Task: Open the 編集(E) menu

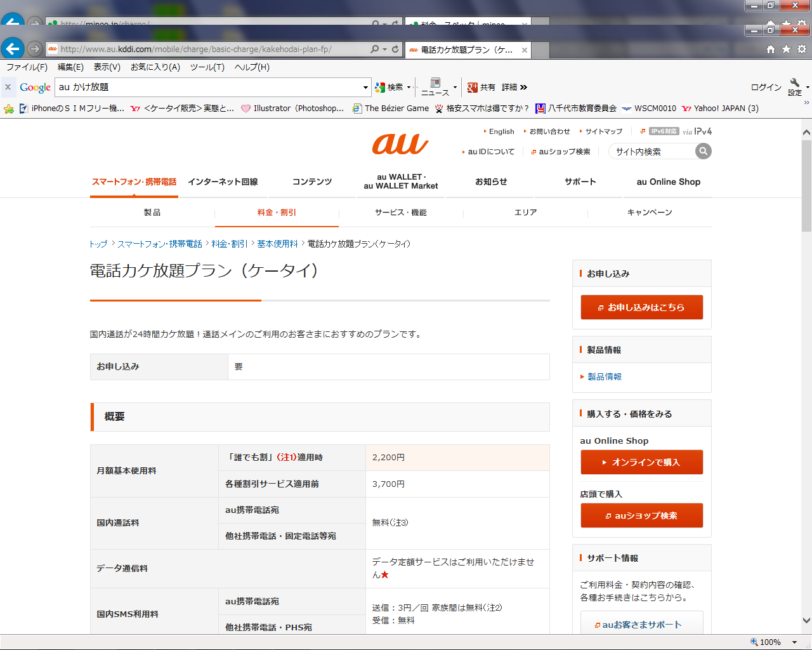Action: pos(70,67)
